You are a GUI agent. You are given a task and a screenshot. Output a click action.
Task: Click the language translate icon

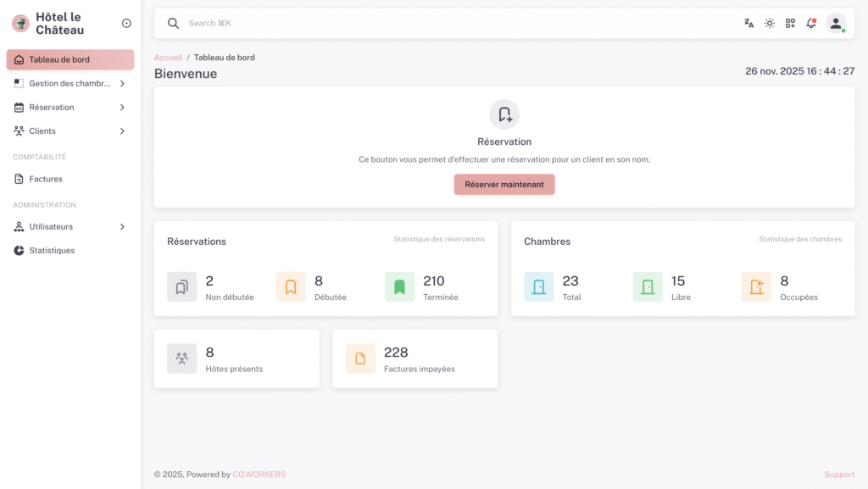(748, 24)
